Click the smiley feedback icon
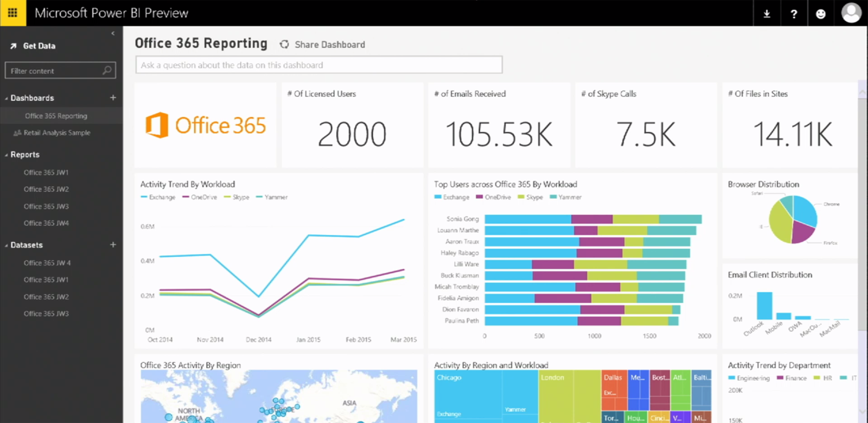868x423 pixels. coord(821,14)
